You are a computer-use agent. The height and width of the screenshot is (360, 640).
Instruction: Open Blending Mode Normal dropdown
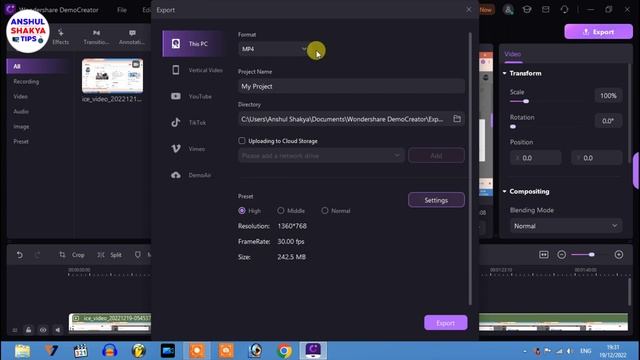click(566, 226)
